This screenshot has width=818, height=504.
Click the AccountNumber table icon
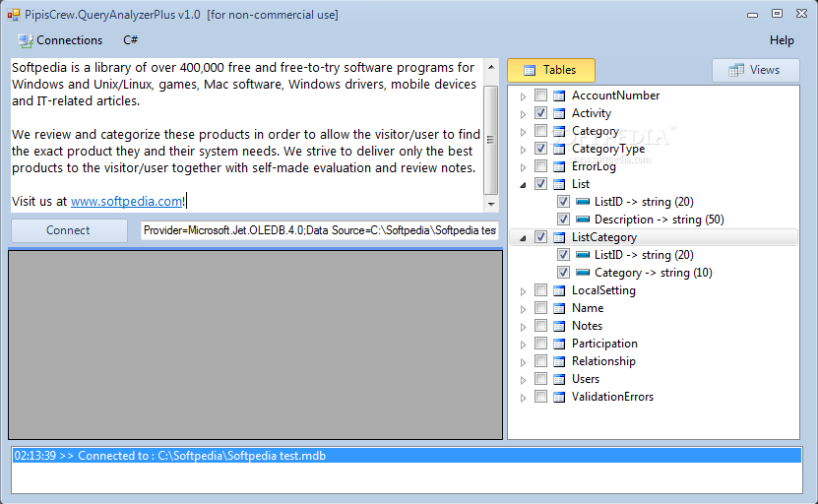click(x=559, y=95)
